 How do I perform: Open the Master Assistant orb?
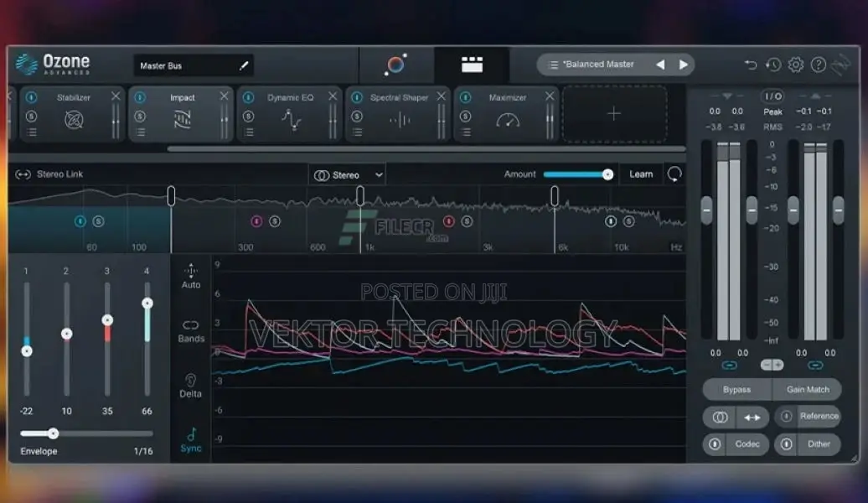point(395,65)
